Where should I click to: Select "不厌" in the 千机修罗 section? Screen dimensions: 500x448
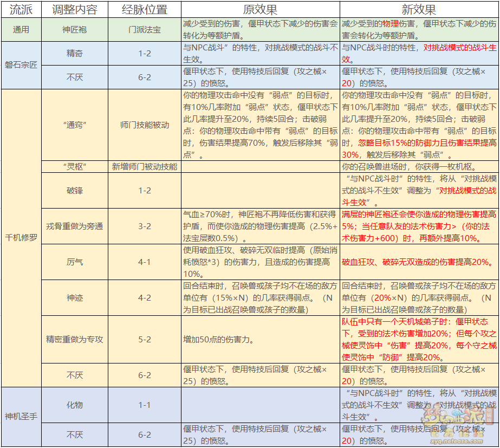tap(75, 375)
